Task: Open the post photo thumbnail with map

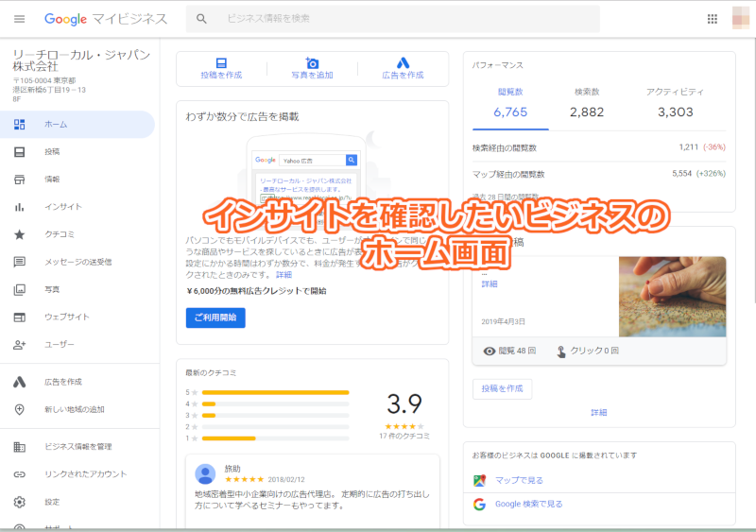Action: tap(672, 297)
